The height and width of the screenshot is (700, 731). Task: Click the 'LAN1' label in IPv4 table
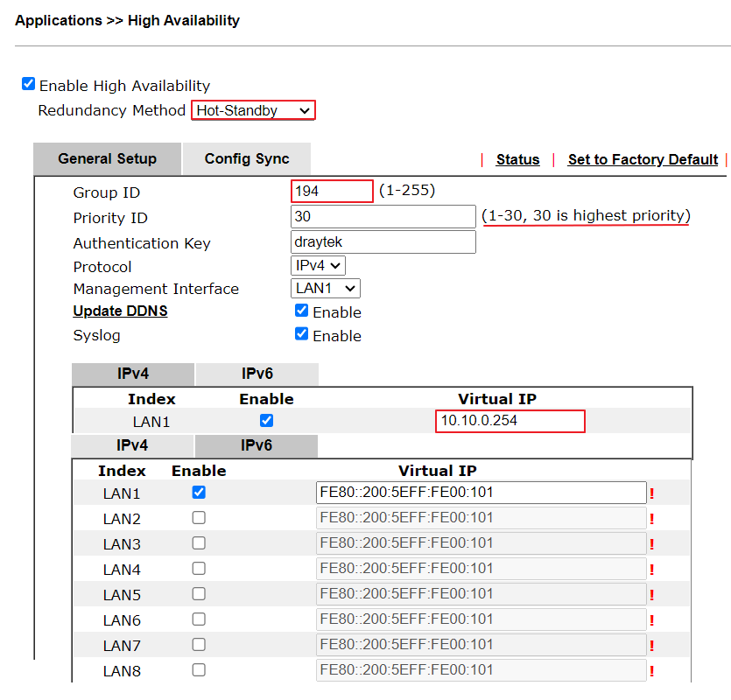tap(151, 422)
